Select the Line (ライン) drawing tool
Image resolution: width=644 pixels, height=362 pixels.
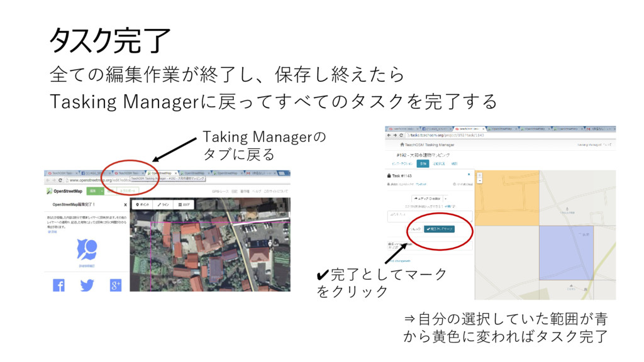[163, 204]
